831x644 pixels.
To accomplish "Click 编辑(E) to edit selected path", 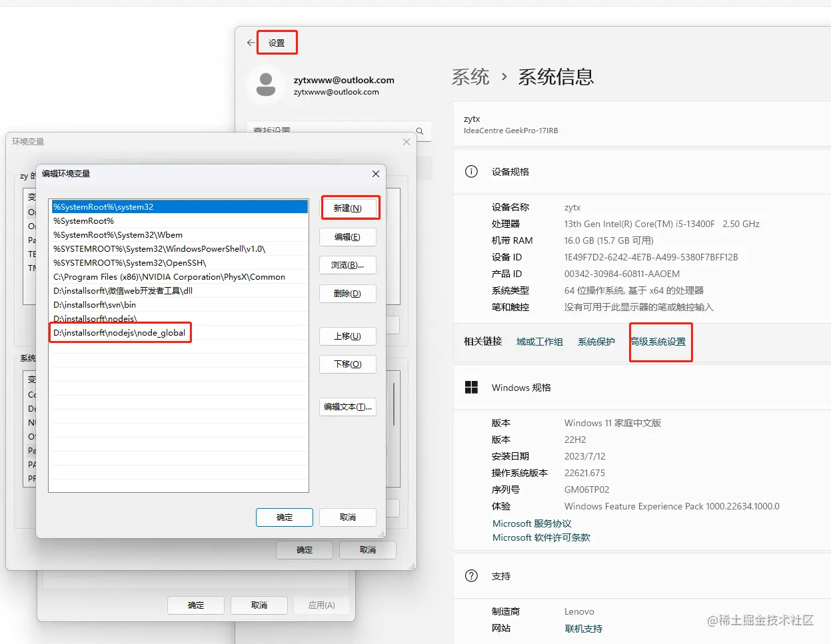I will tap(347, 236).
